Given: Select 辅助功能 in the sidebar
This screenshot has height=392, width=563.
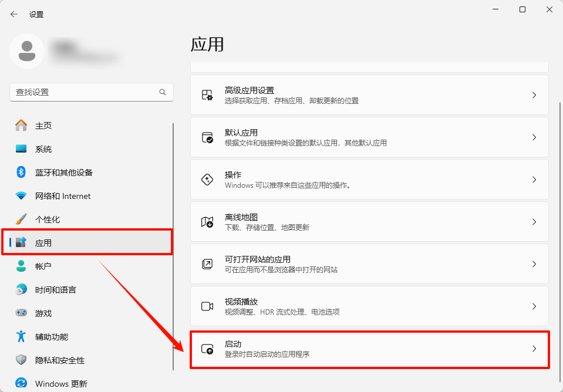Looking at the screenshot, I should (x=91, y=337).
